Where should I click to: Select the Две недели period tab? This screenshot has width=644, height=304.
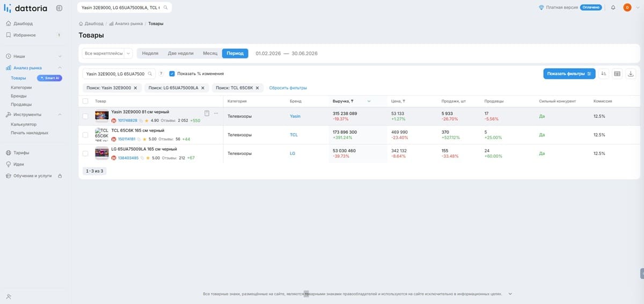(180, 53)
